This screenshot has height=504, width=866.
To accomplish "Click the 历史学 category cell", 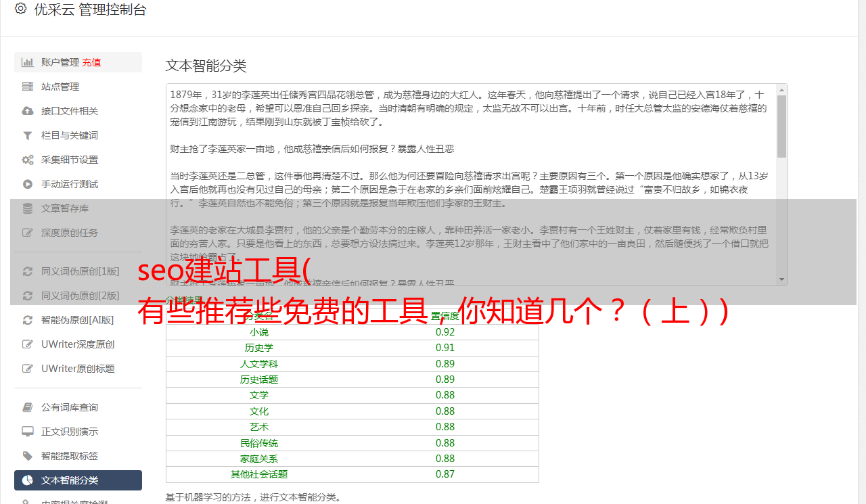I will (259, 348).
